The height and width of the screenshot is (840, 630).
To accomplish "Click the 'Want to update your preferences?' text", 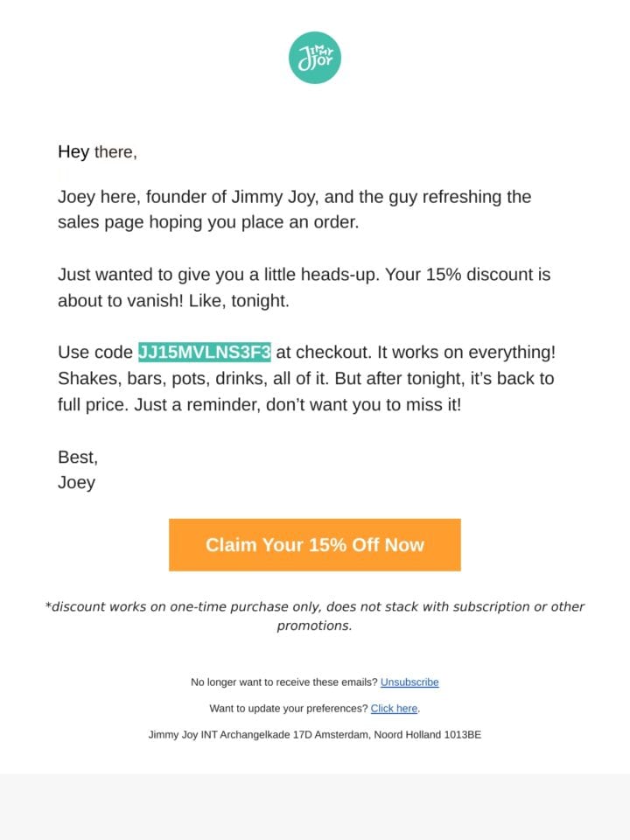I will [289, 708].
